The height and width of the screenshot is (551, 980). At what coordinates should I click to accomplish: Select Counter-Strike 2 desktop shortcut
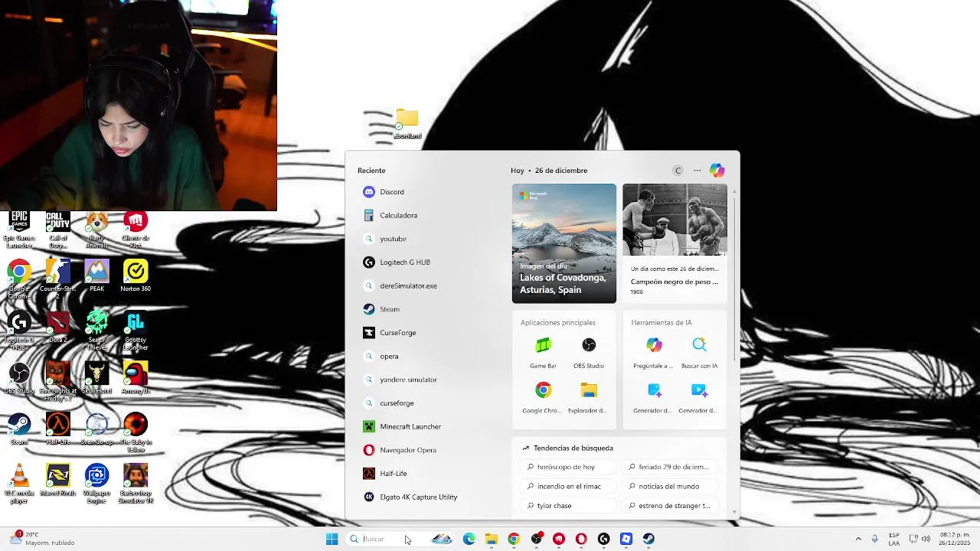click(57, 280)
